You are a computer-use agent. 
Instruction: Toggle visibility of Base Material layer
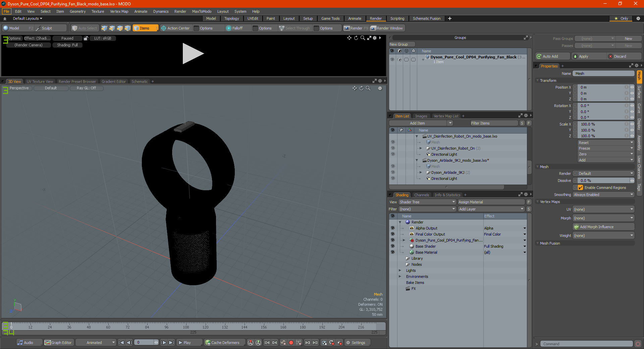392,252
